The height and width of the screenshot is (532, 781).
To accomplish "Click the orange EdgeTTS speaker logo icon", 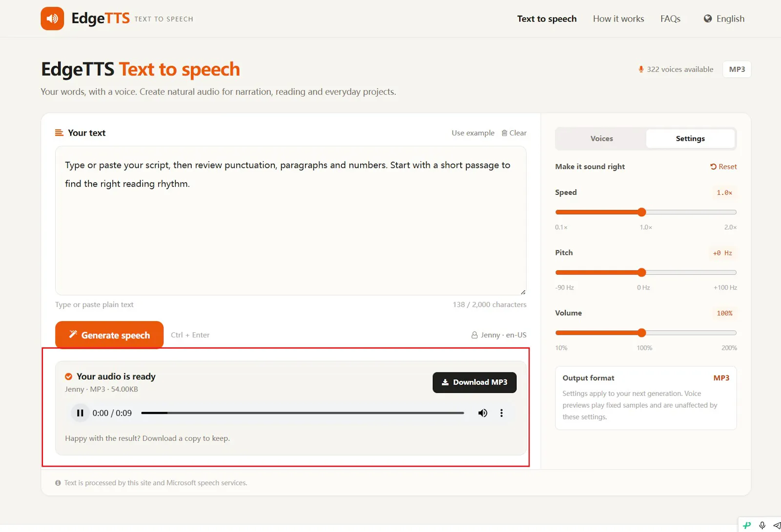I will (52, 19).
